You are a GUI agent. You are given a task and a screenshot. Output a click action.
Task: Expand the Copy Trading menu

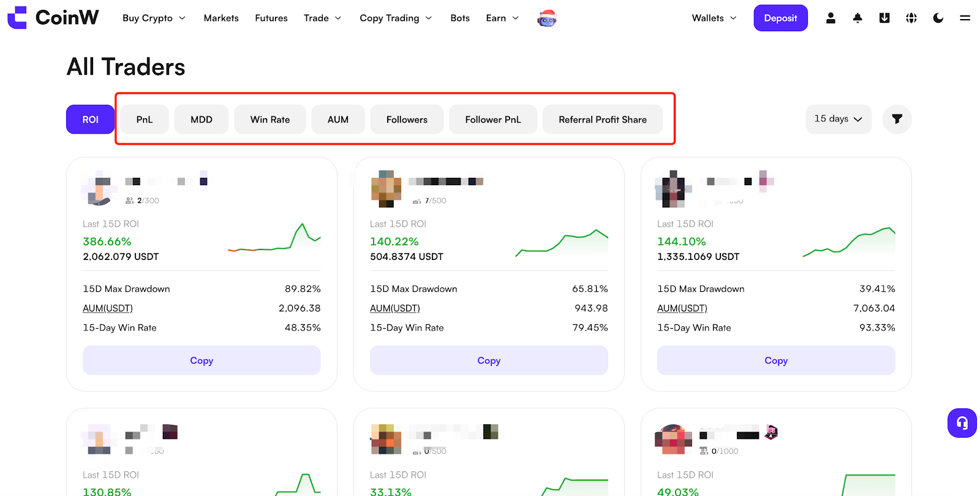[396, 18]
